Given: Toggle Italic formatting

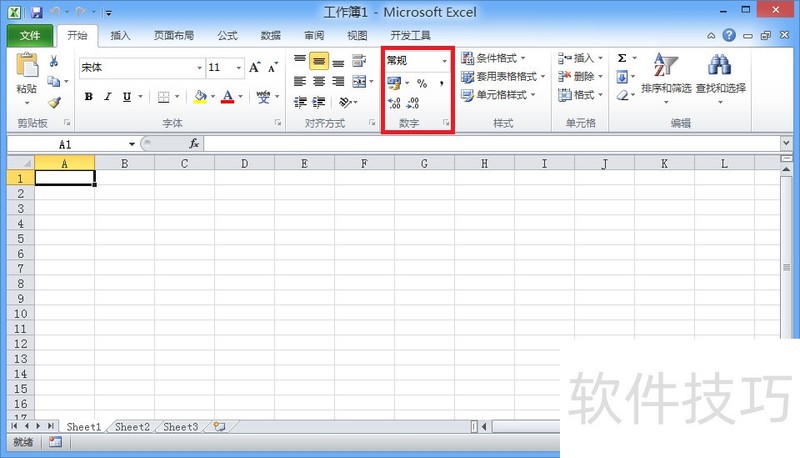Looking at the screenshot, I should click(x=108, y=96).
